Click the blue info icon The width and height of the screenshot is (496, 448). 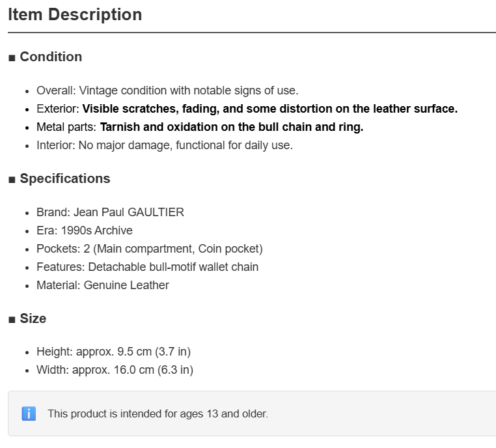tap(29, 413)
